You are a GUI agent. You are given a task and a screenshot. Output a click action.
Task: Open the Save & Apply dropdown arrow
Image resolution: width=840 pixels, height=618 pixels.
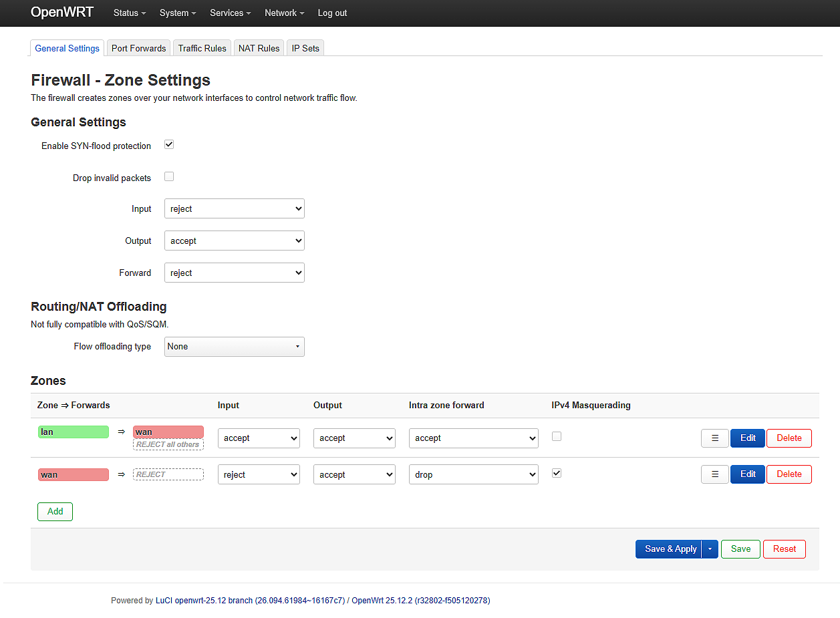[710, 549]
